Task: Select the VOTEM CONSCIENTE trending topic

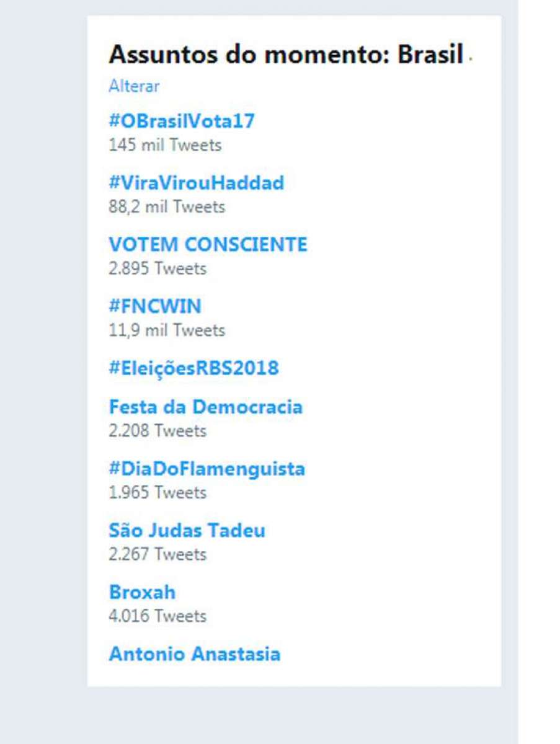Action: (x=208, y=245)
